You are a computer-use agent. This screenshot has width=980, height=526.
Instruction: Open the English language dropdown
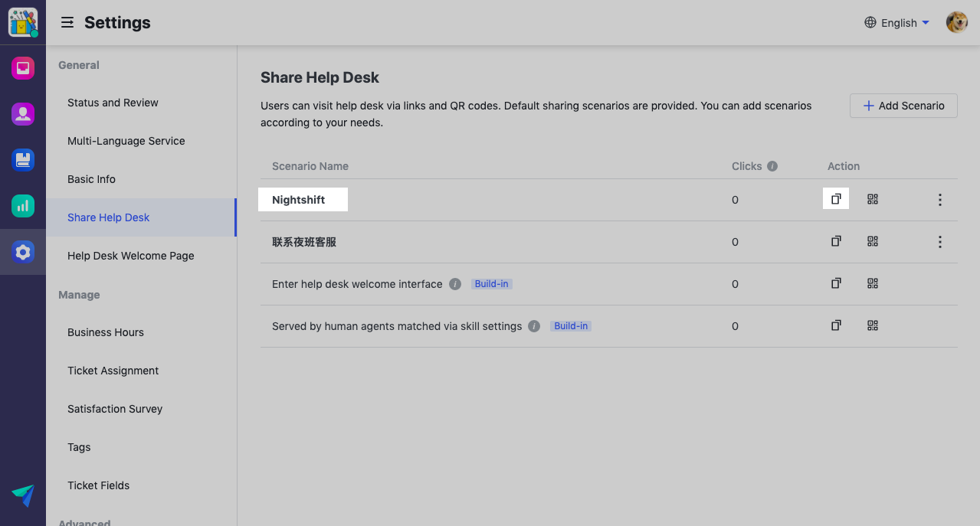896,23
